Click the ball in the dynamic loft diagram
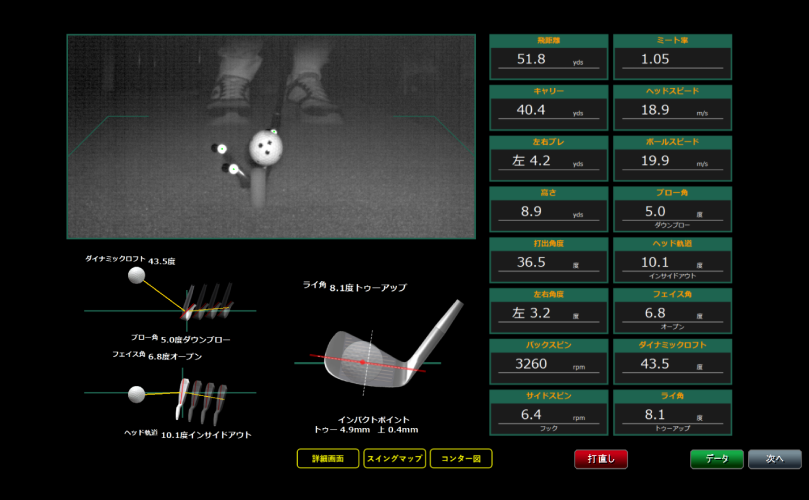The height and width of the screenshot is (500, 809). pyautogui.click(x=136, y=276)
